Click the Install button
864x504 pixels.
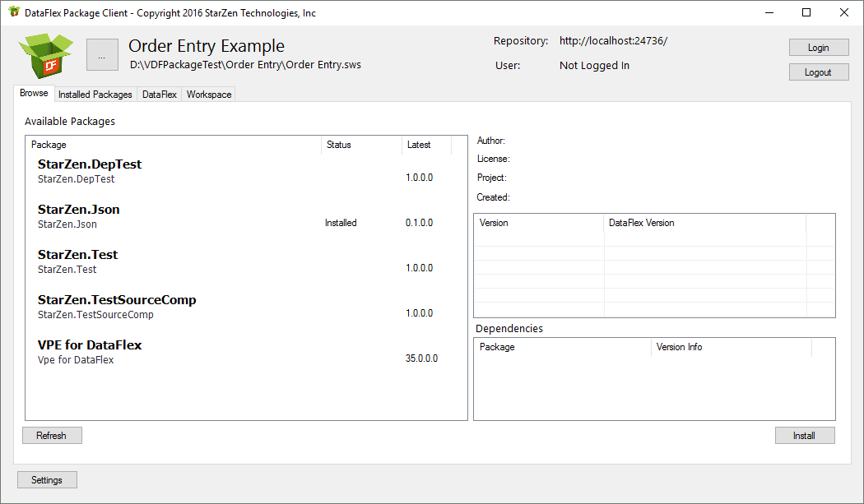[x=805, y=435]
